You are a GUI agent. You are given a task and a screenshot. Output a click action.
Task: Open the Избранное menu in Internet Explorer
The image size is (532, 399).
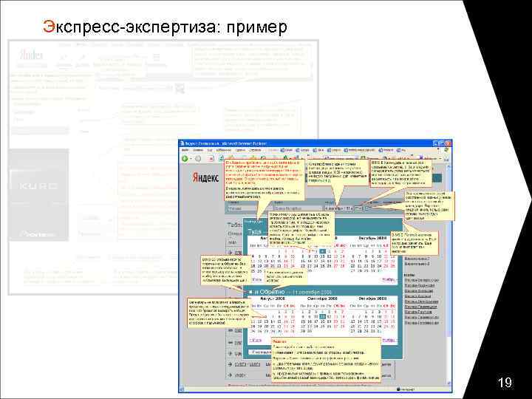tap(224, 150)
